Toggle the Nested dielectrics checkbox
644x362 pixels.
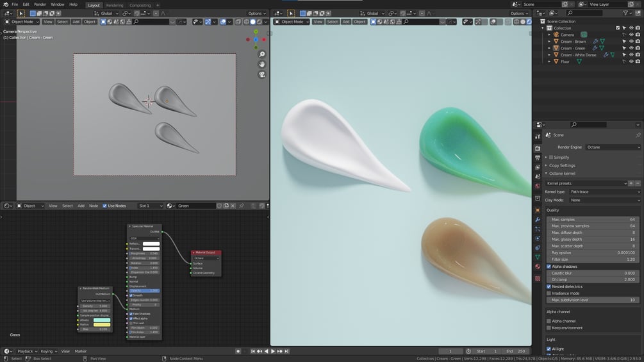tap(549, 286)
